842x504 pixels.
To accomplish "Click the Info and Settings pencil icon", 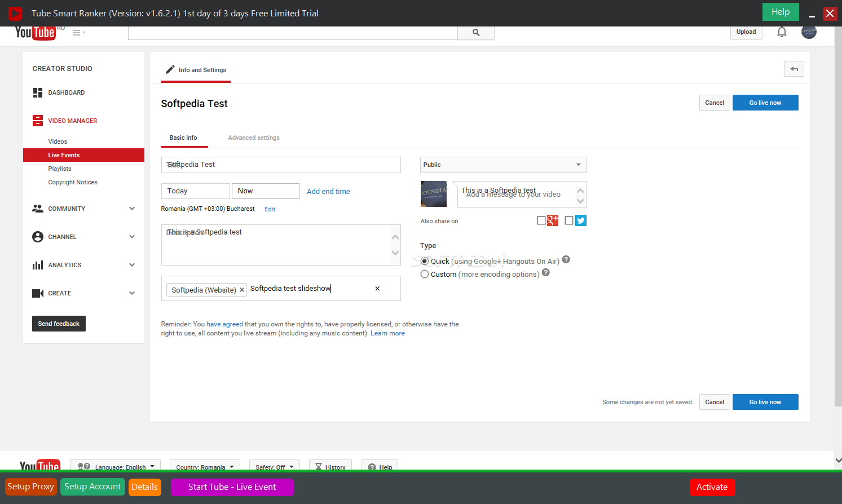I will [x=170, y=70].
